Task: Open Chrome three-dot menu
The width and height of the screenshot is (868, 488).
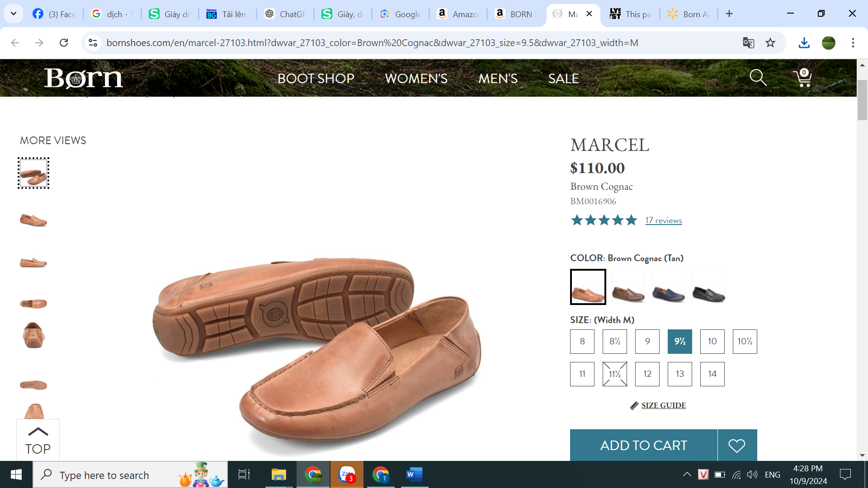Action: [853, 42]
